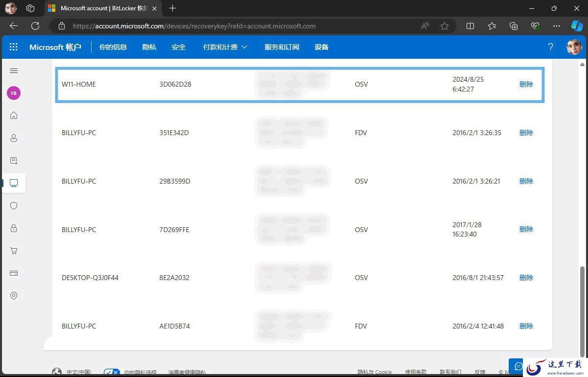588x377 pixels.
Task: Open the tab actions workspace icon
Action: [30, 8]
